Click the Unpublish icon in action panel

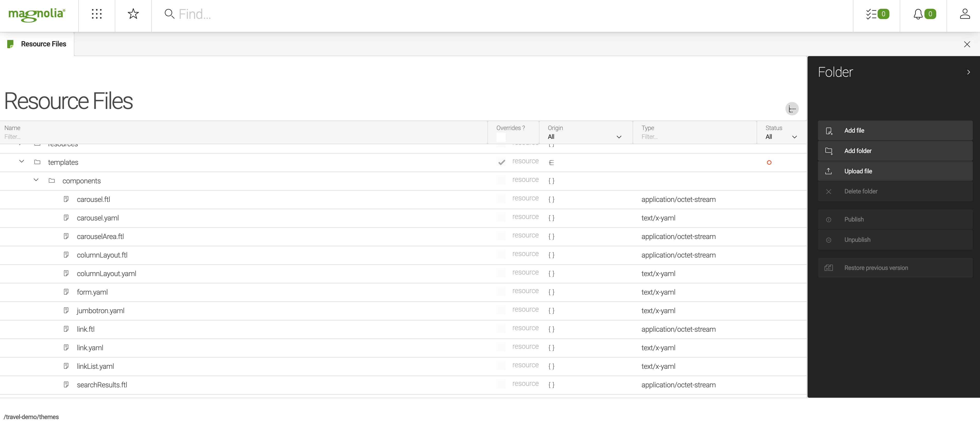coord(829,240)
